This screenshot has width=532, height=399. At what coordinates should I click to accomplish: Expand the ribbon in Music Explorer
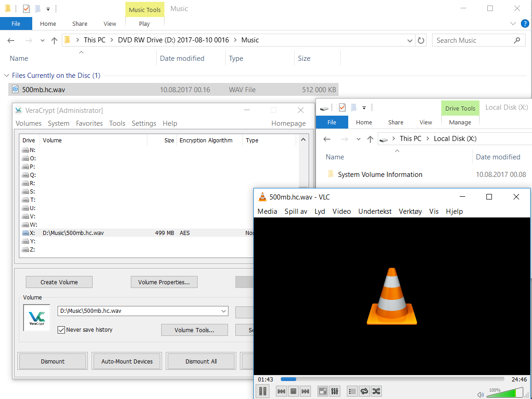click(x=513, y=24)
